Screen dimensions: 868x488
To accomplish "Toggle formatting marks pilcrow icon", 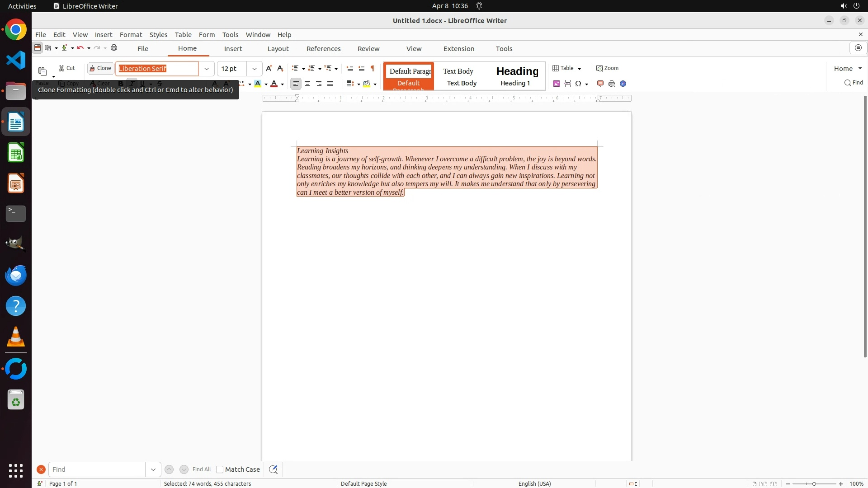I will point(373,68).
